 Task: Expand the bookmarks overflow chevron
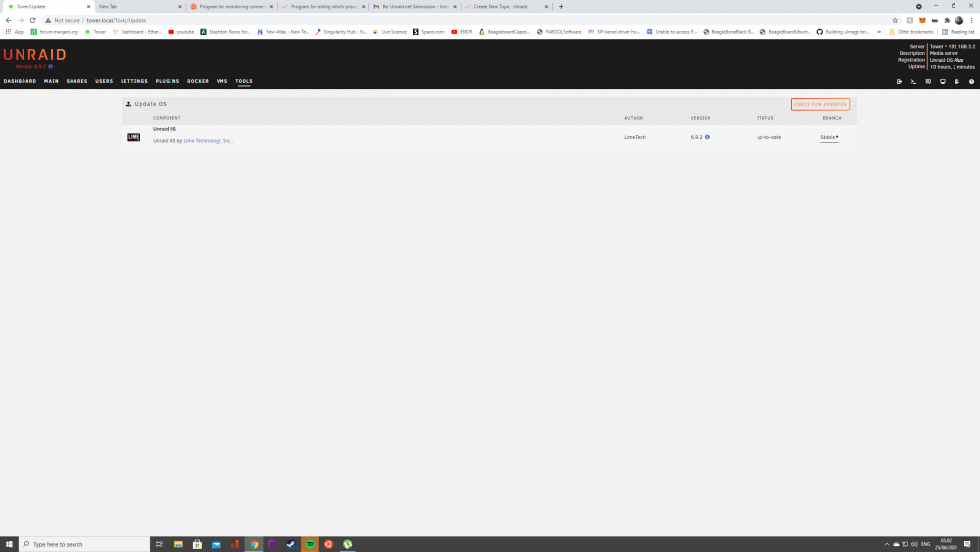pyautogui.click(x=879, y=32)
